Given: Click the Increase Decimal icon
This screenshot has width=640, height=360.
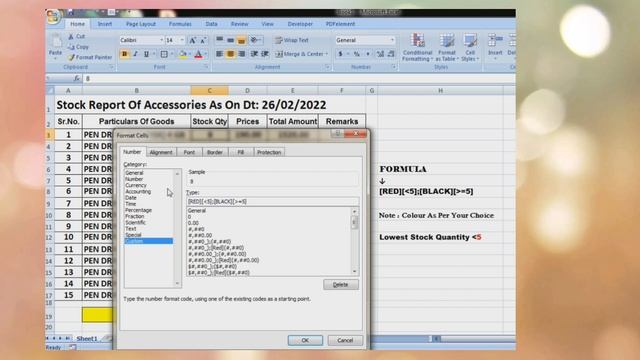Looking at the screenshot, I should coord(380,54).
